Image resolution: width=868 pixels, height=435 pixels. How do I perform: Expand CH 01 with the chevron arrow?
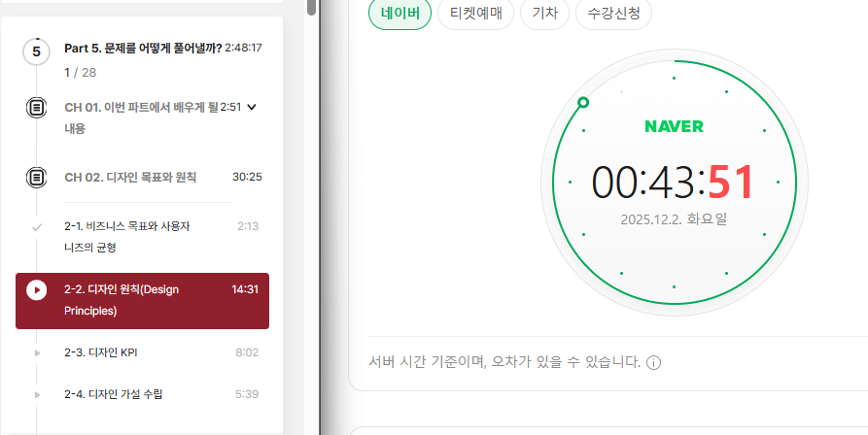coord(252,107)
